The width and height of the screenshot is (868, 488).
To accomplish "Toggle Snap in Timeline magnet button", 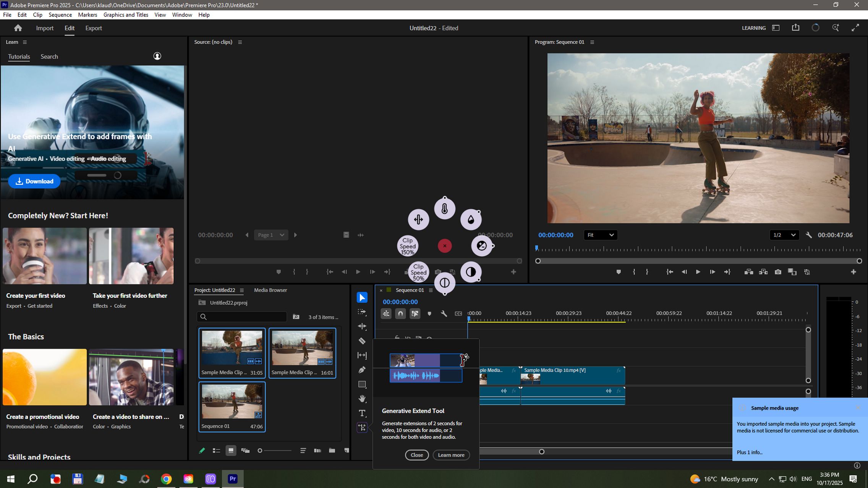I will [400, 313].
